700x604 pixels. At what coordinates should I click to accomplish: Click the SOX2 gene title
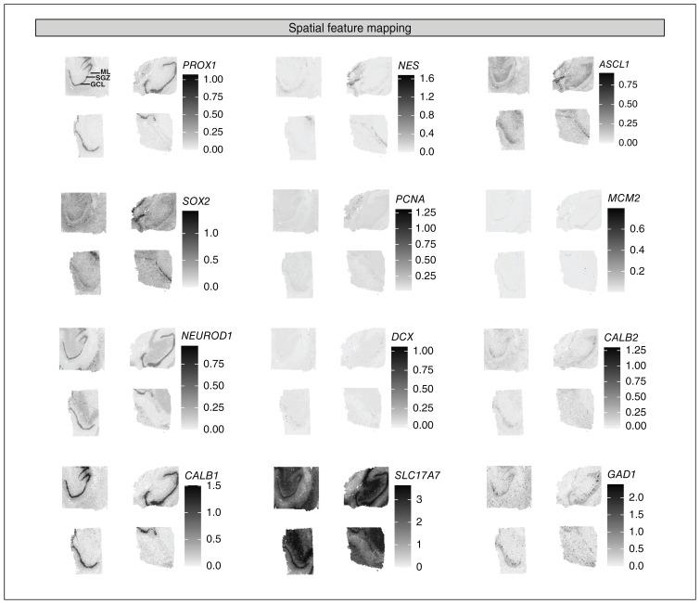pyautogui.click(x=191, y=201)
